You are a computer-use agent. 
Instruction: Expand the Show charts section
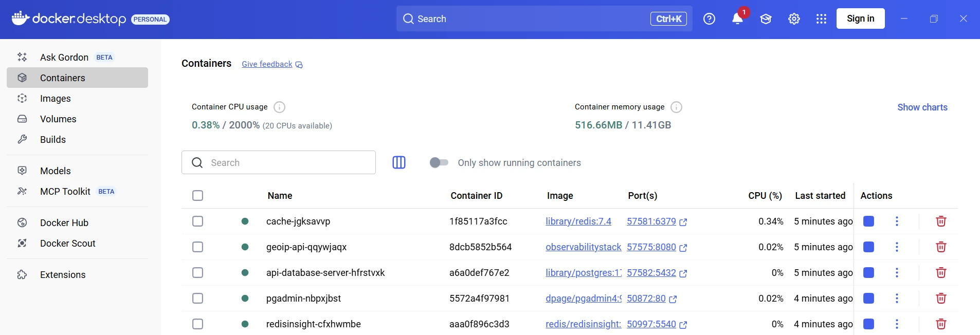point(922,107)
